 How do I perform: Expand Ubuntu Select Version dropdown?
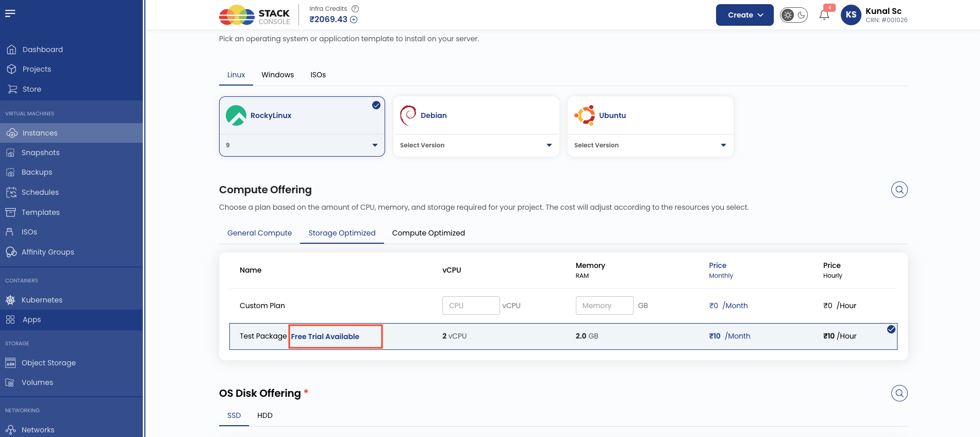[x=651, y=145]
